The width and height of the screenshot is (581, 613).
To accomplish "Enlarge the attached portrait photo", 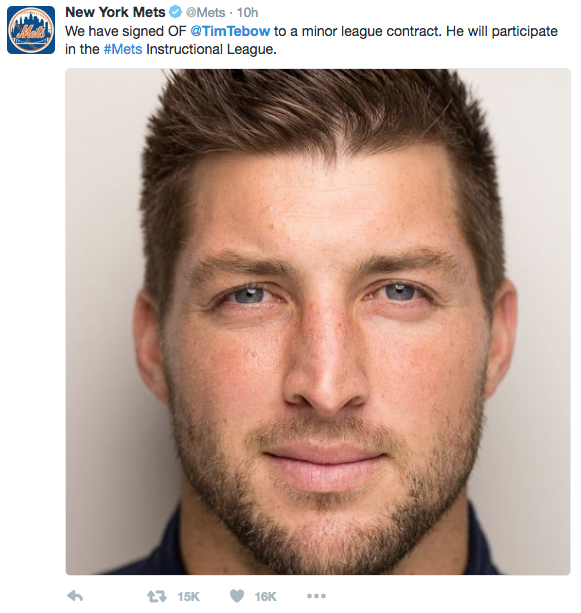I will [318, 321].
